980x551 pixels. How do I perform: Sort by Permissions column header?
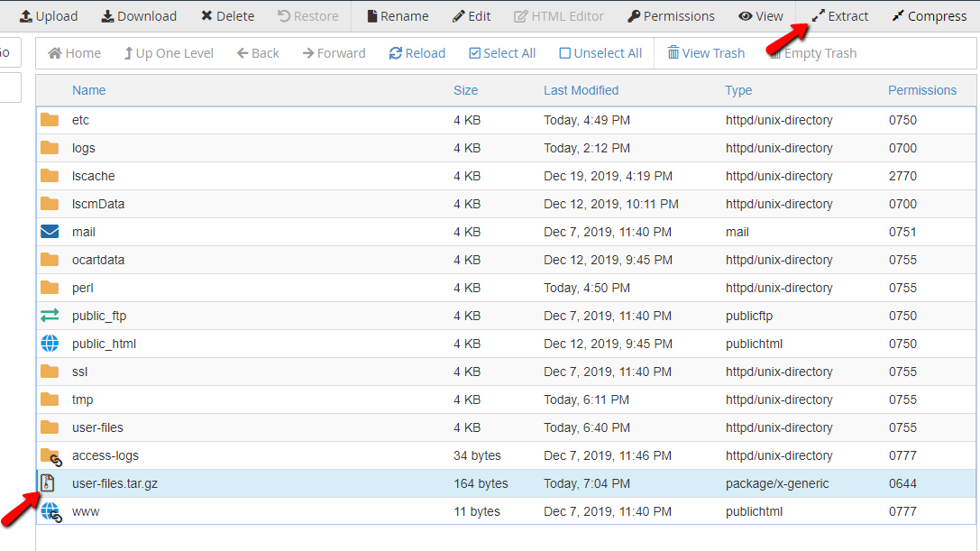click(922, 90)
